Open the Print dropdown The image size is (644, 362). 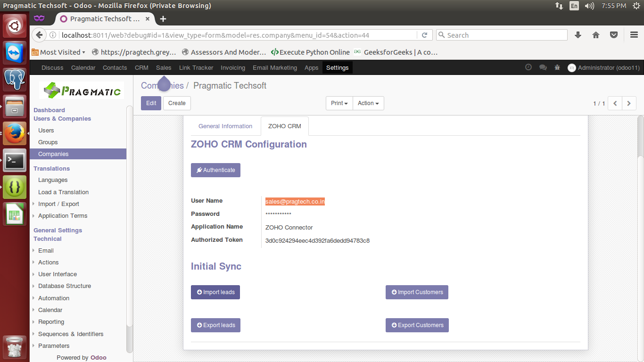click(x=339, y=103)
